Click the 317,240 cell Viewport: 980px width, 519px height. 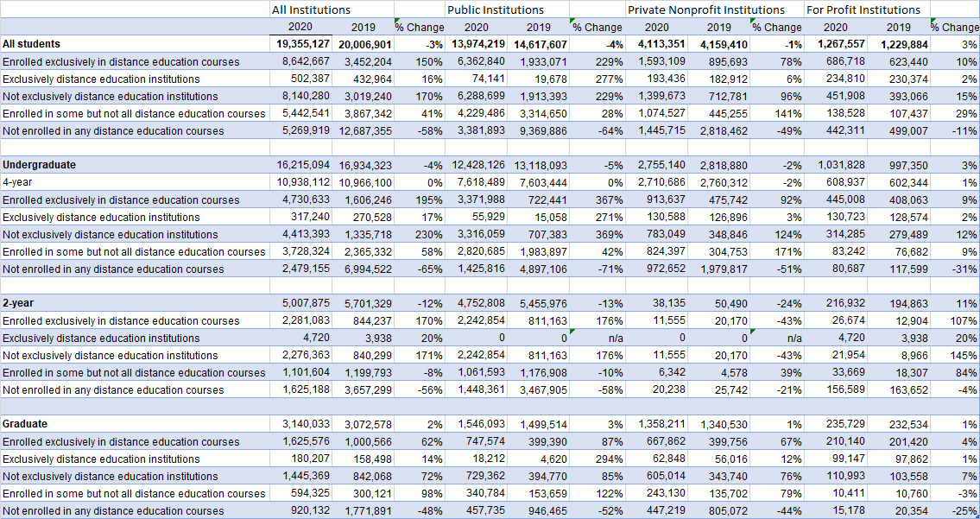300,217
